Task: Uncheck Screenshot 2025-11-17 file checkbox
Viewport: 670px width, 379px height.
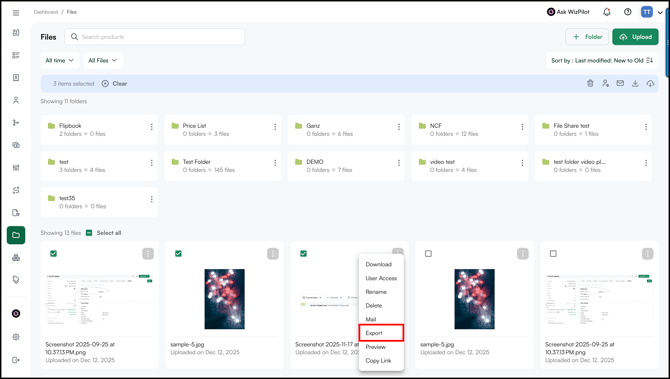Action: pyautogui.click(x=303, y=254)
